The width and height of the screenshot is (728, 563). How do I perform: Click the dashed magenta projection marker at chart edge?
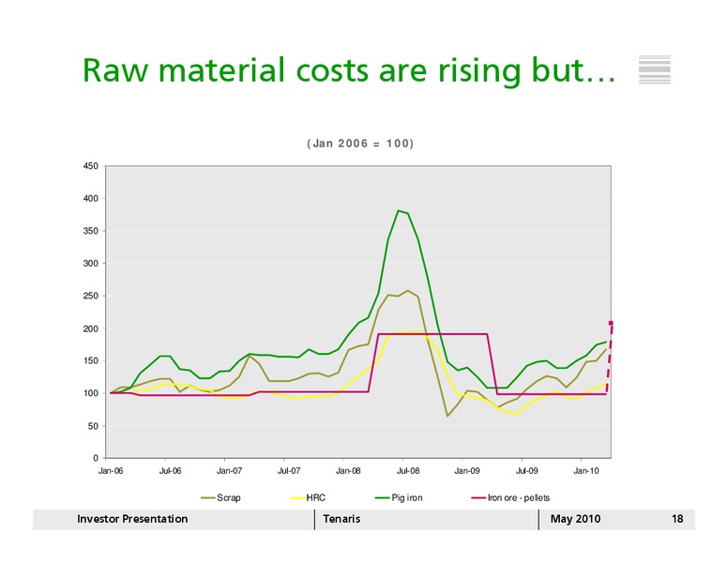point(611,323)
